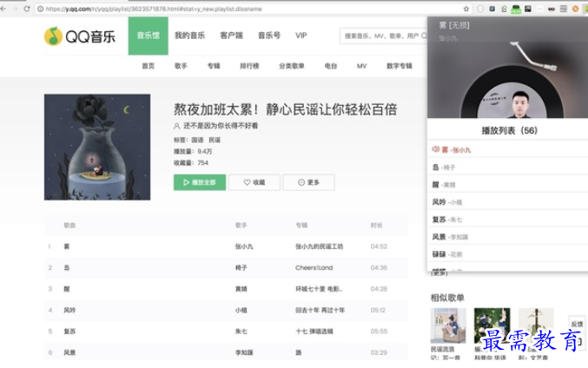Open artist 张小九 in the song table
Viewport: 588px width, 368px height.
pos(244,246)
